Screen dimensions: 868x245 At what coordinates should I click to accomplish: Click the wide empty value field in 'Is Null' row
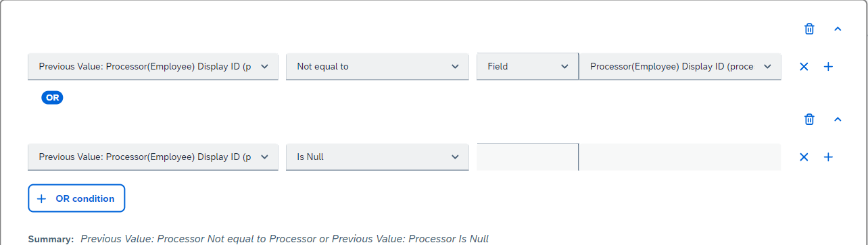tap(680, 157)
